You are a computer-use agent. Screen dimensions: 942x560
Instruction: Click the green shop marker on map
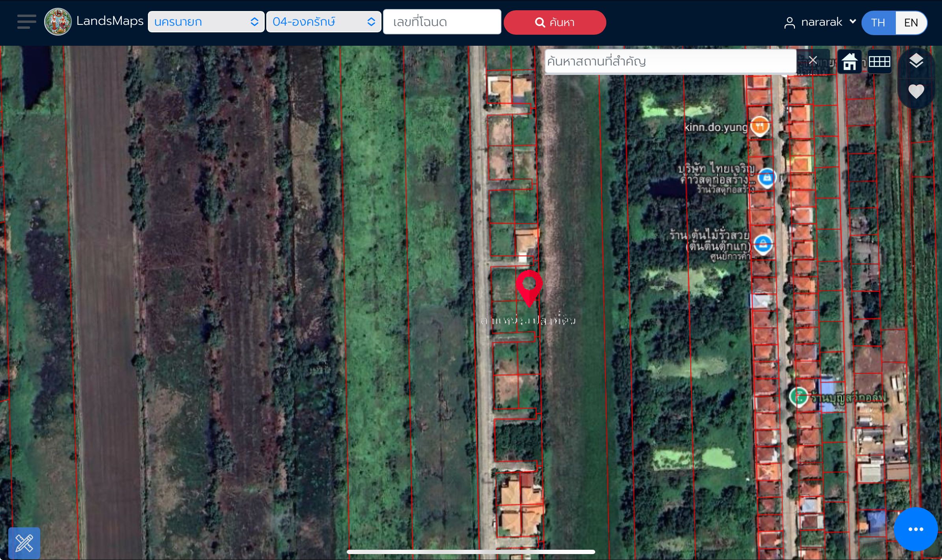[799, 396]
